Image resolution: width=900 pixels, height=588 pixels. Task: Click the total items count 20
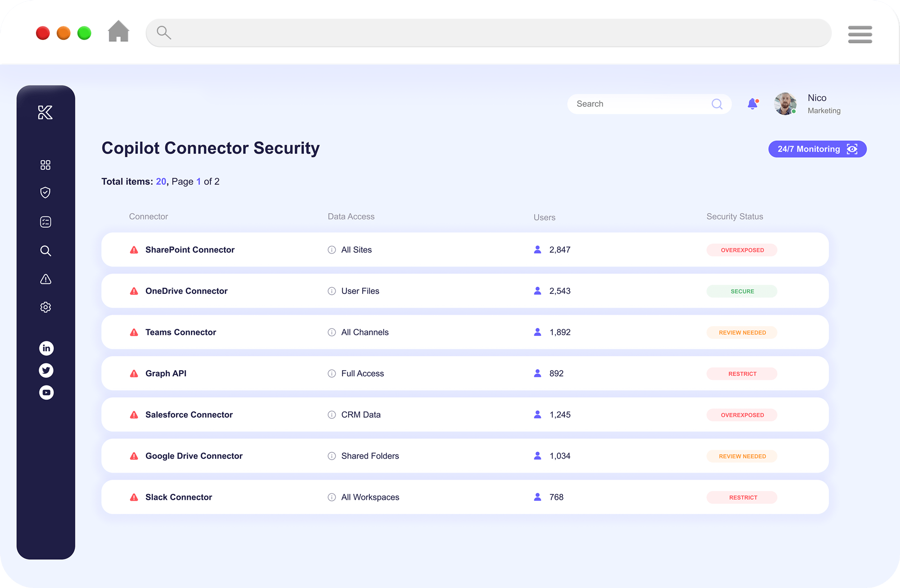161,181
